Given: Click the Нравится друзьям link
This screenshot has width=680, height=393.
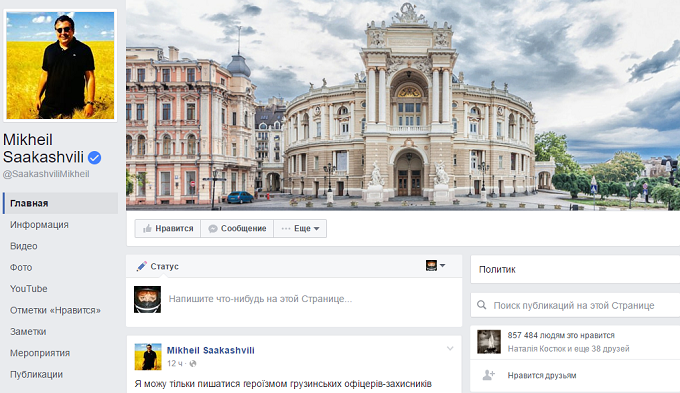Looking at the screenshot, I should (x=542, y=376).
